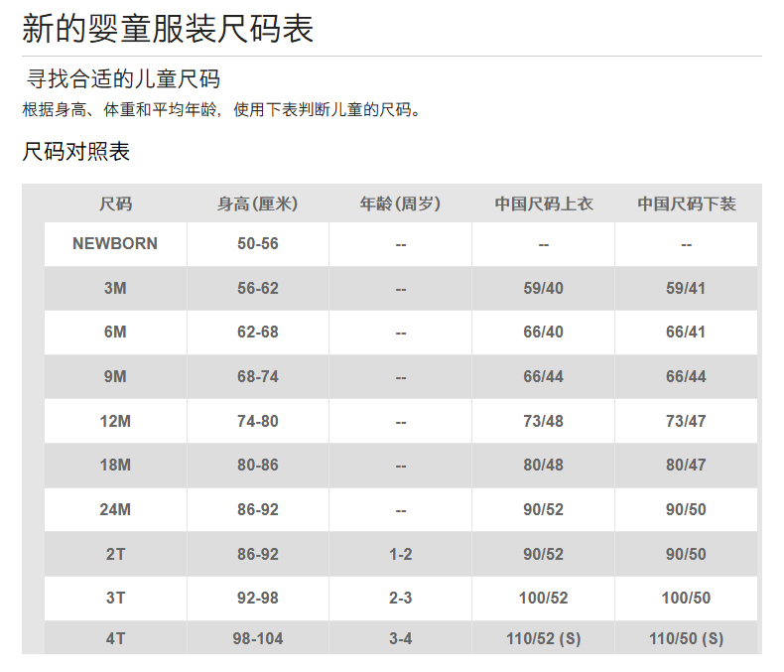Select 90/50 in the 24M row
Screen dimensions: 784x672
click(686, 509)
